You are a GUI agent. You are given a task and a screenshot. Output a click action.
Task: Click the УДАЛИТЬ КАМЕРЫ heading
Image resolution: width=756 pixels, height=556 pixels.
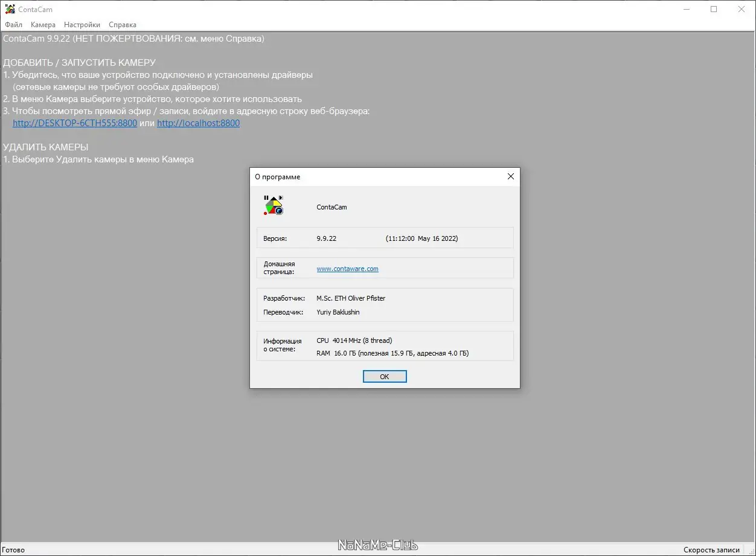coord(46,147)
